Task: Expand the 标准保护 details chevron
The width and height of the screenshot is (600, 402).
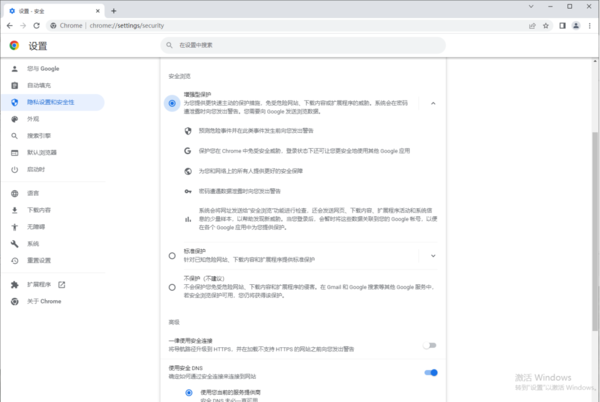Action: pyautogui.click(x=433, y=255)
